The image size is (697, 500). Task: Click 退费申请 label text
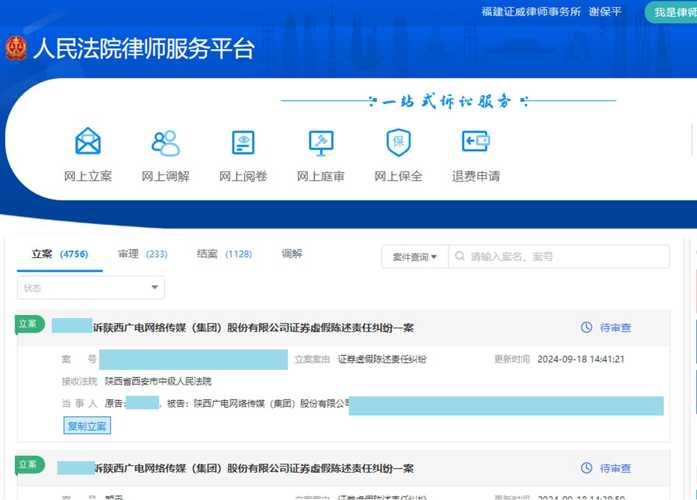click(476, 176)
